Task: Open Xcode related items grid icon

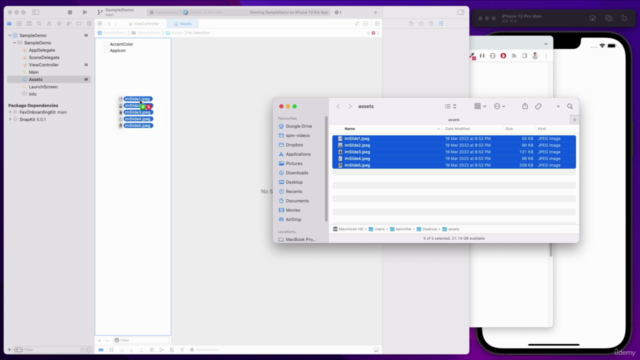Action: pyautogui.click(x=100, y=24)
